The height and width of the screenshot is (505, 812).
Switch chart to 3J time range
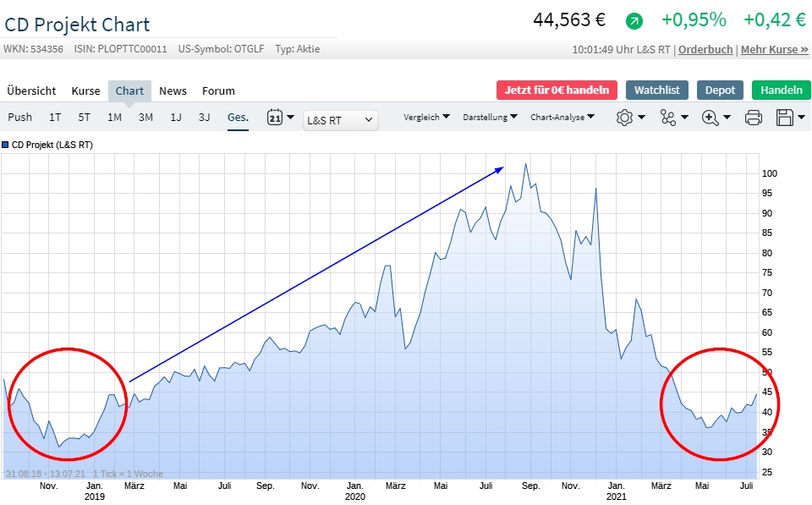tap(204, 118)
